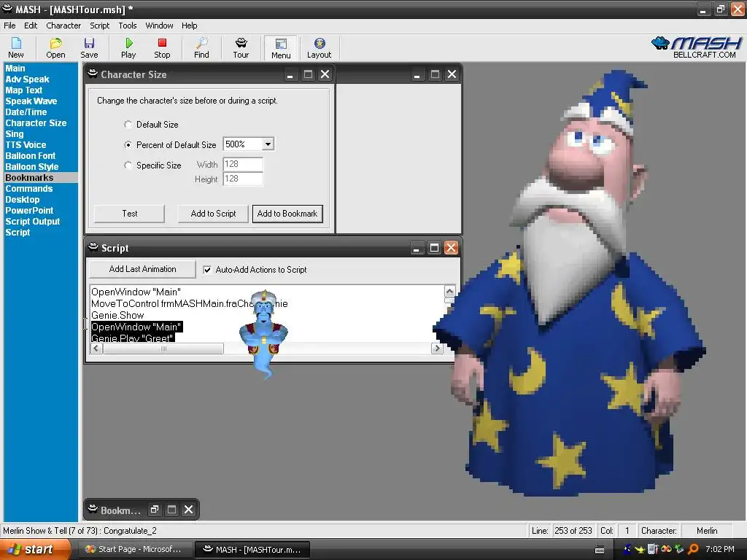
Task: Open the Character menu
Action: pos(63,26)
